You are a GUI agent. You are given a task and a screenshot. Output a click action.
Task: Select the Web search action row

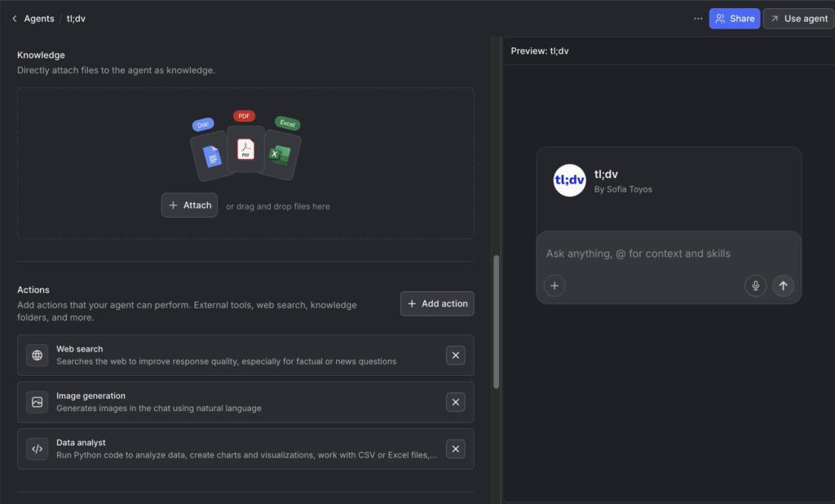245,356
